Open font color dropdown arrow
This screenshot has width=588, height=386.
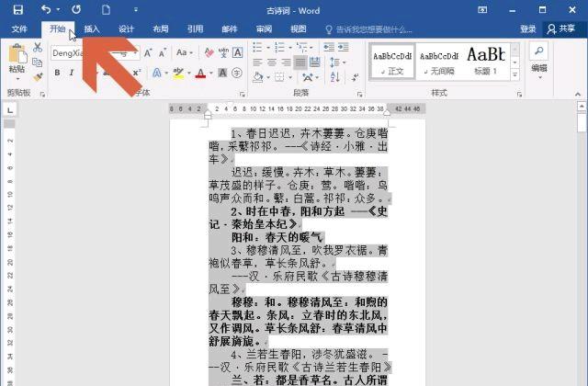click(x=211, y=73)
